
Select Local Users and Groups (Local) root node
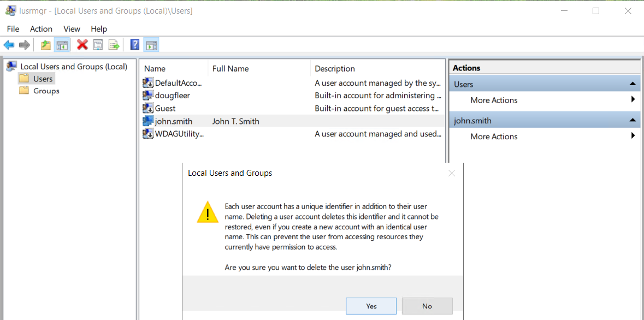click(74, 67)
